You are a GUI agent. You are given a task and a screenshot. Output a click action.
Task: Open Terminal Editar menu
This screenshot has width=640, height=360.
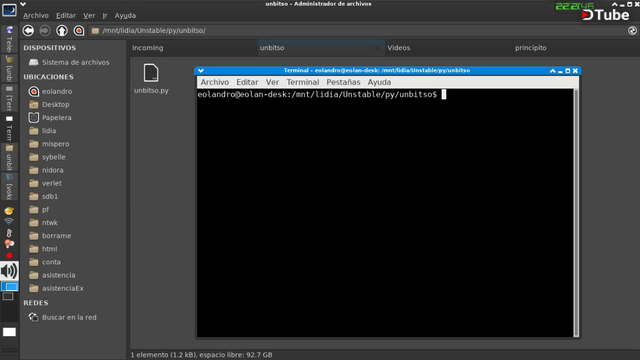pyautogui.click(x=247, y=82)
